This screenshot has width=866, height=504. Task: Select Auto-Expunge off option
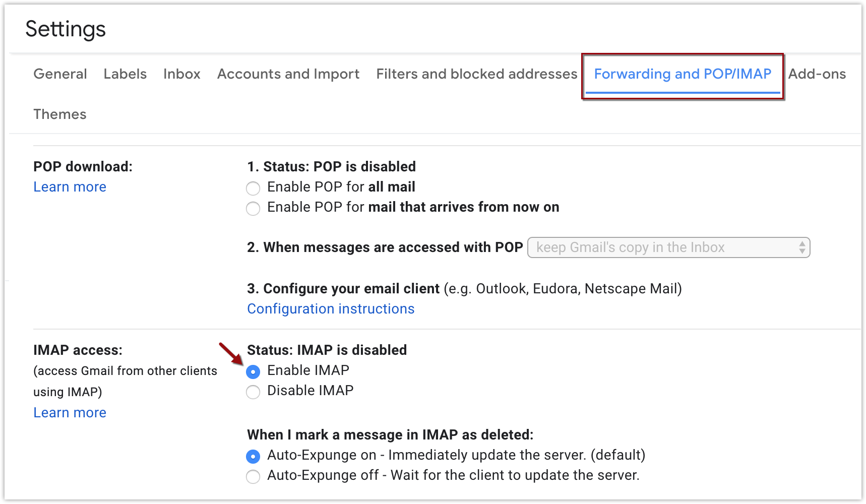(x=253, y=477)
